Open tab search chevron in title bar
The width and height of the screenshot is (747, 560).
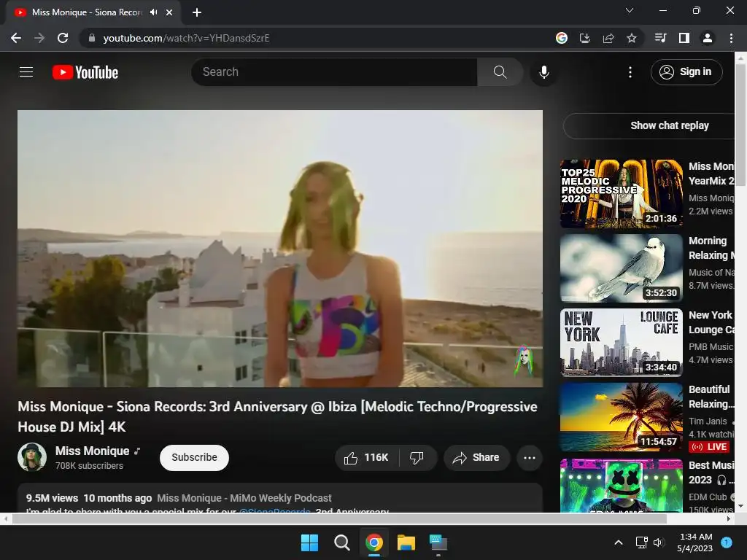pyautogui.click(x=630, y=10)
